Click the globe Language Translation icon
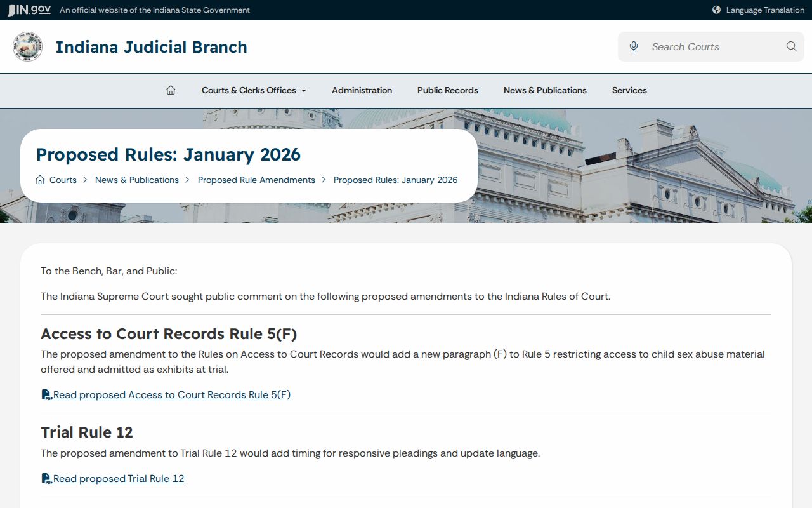Image resolution: width=812 pixels, height=508 pixels. (x=716, y=10)
